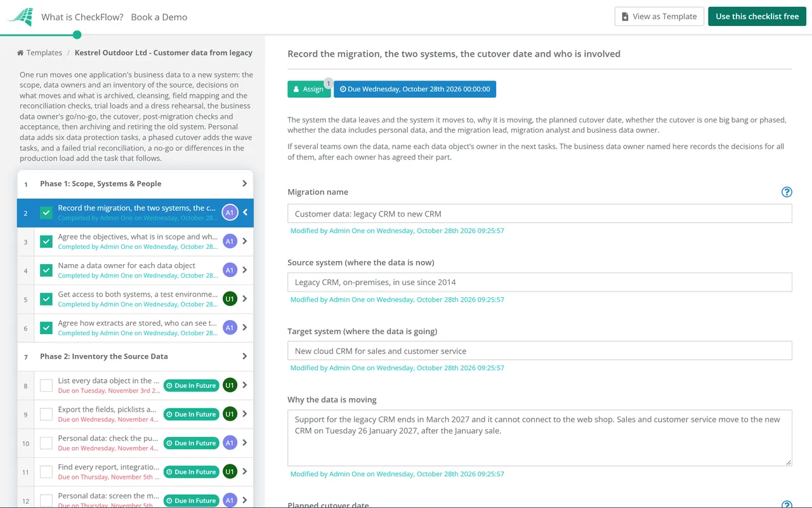Open the 'Book a Demo' menu item
812x508 pixels.
point(159,17)
